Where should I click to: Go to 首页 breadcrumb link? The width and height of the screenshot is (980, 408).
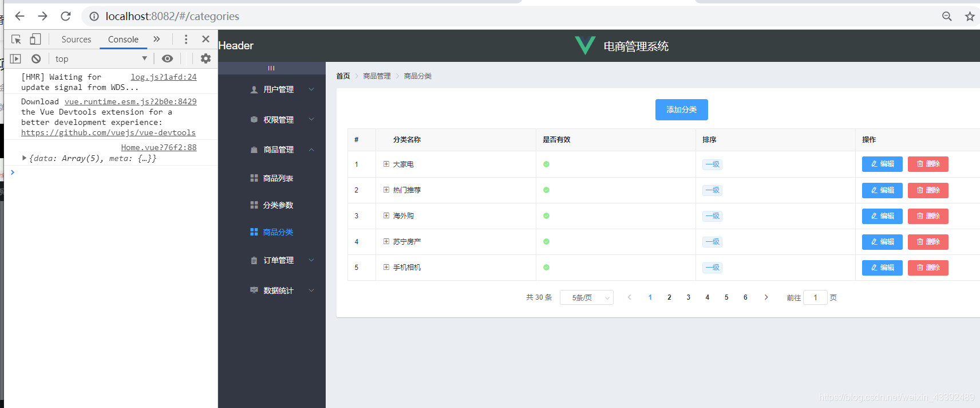point(343,76)
